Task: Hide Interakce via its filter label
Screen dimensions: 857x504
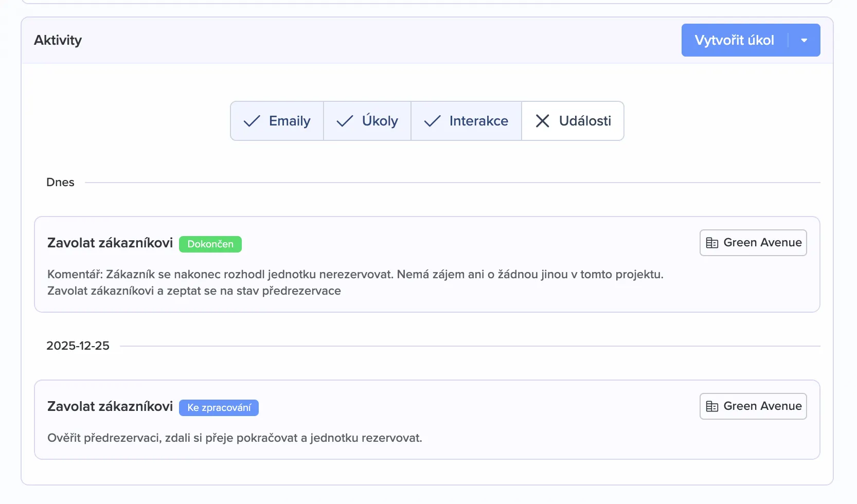Action: pyautogui.click(x=478, y=121)
